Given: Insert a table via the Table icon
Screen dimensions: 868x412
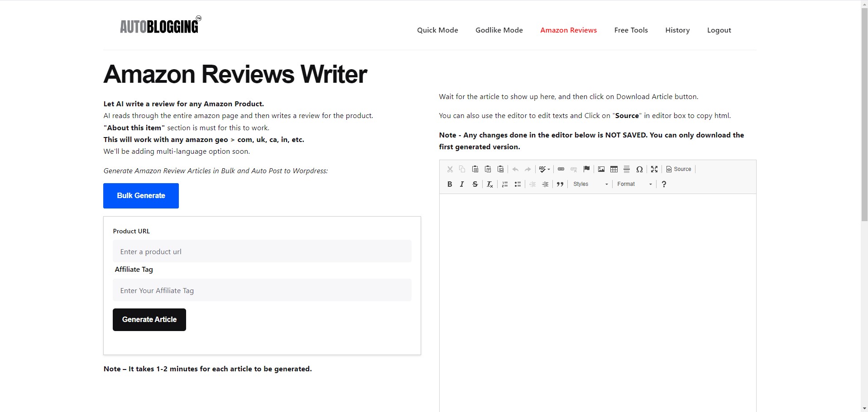Looking at the screenshot, I should pos(614,169).
